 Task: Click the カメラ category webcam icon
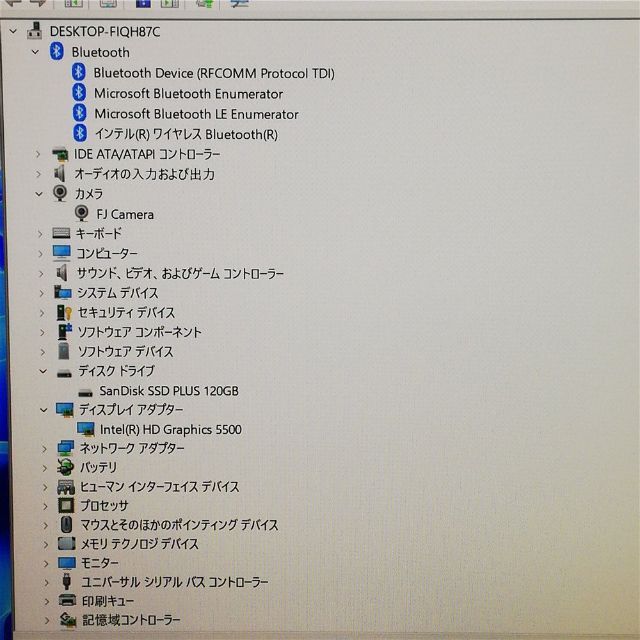(x=60, y=193)
